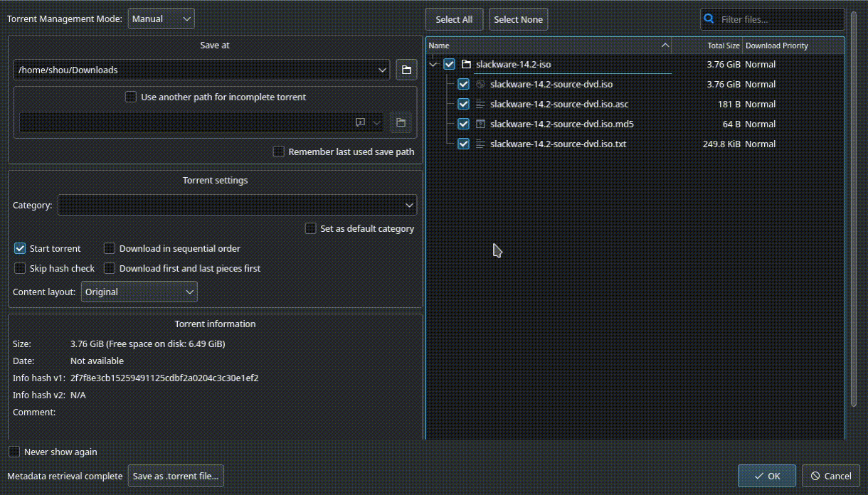This screenshot has width=868, height=495.
Task: Open the Content layout dropdown
Action: (x=139, y=292)
